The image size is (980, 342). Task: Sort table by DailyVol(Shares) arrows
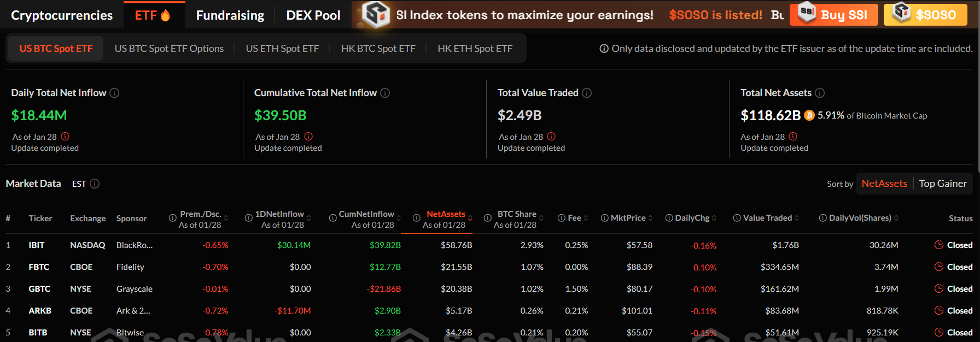click(x=896, y=218)
